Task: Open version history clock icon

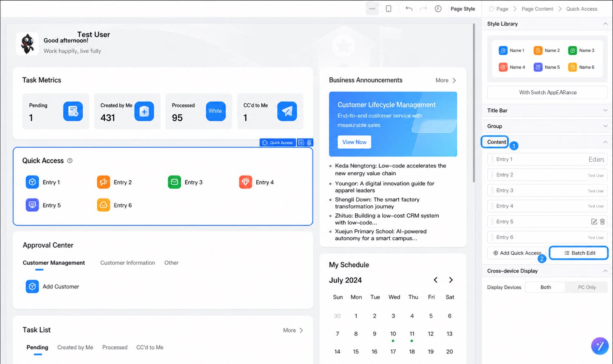Action: click(438, 9)
